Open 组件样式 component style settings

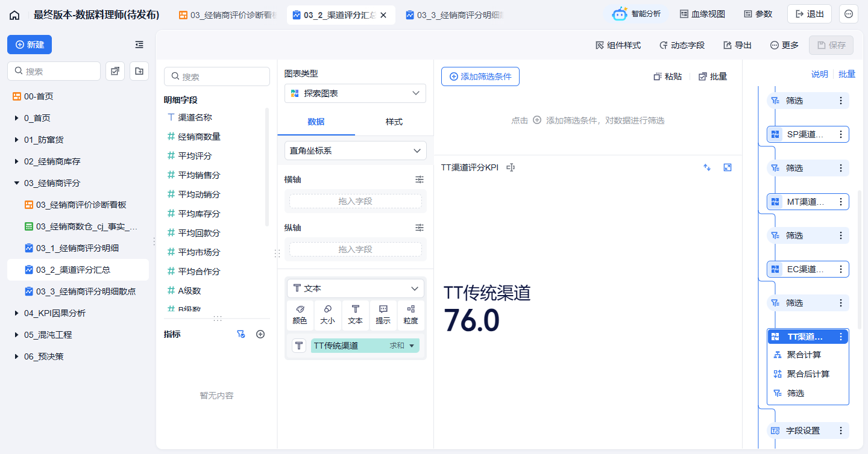coord(618,45)
